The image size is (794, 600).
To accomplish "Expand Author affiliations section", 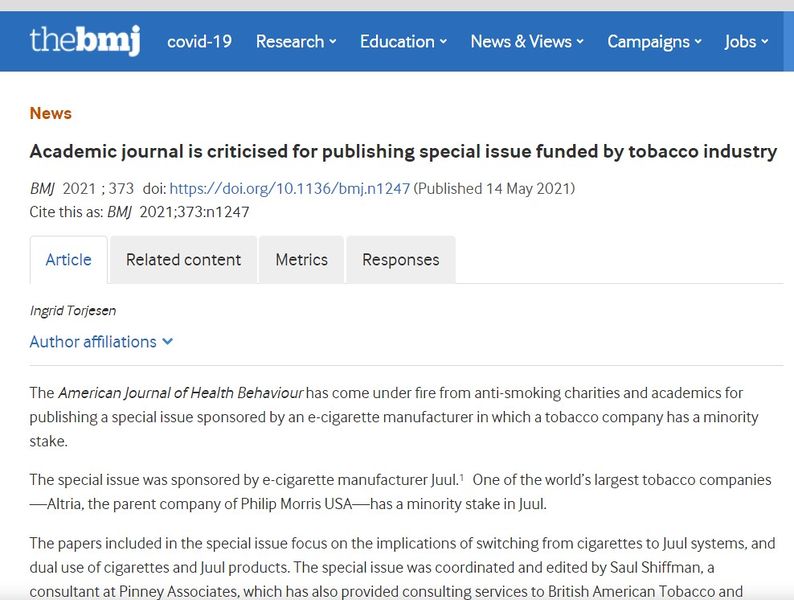I will (93, 342).
